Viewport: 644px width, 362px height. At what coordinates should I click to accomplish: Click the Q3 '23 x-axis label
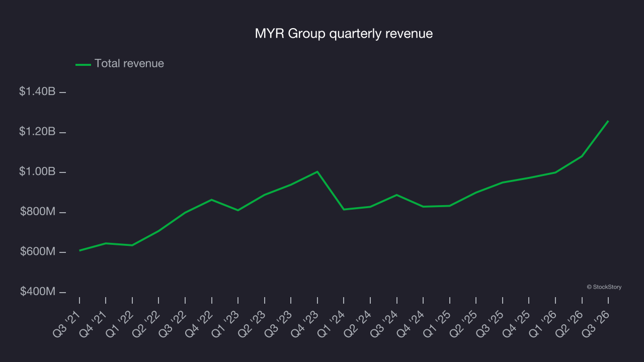[278, 324]
